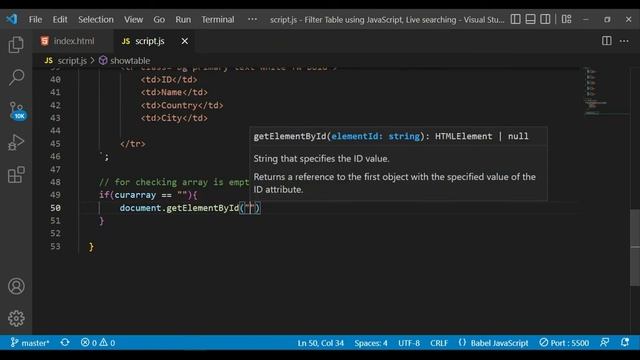Screen dimensions: 640x360
Task: Open editor More Actions ellipsis
Action: (624, 41)
